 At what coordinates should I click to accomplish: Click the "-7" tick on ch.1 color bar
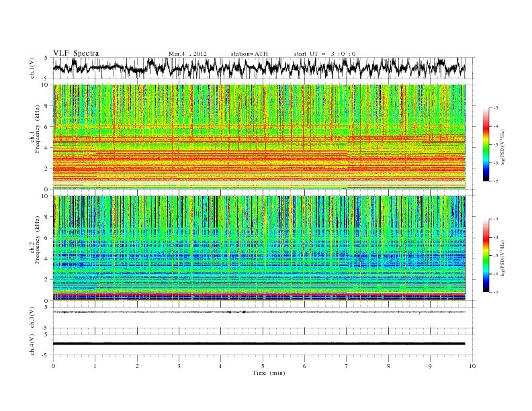tap(496, 181)
